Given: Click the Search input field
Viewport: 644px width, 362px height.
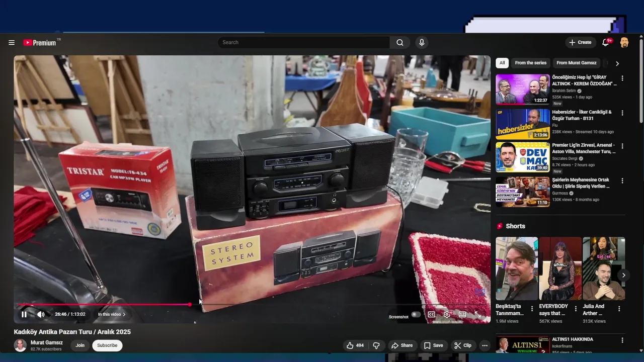Looking at the screenshot, I should [303, 43].
